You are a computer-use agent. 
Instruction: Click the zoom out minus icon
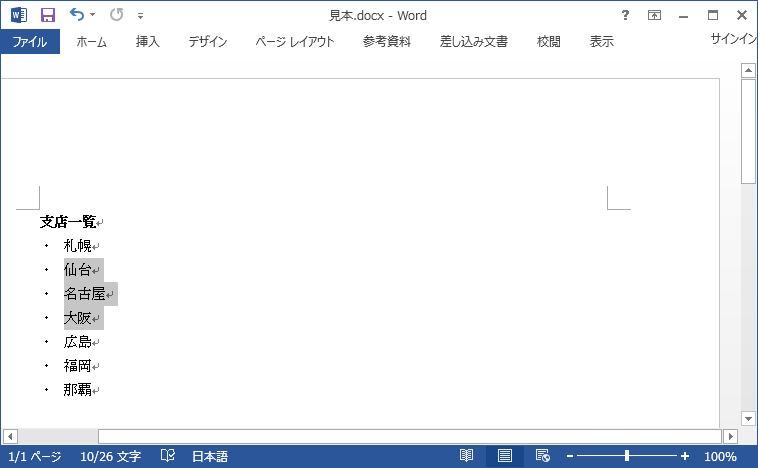pos(570,456)
